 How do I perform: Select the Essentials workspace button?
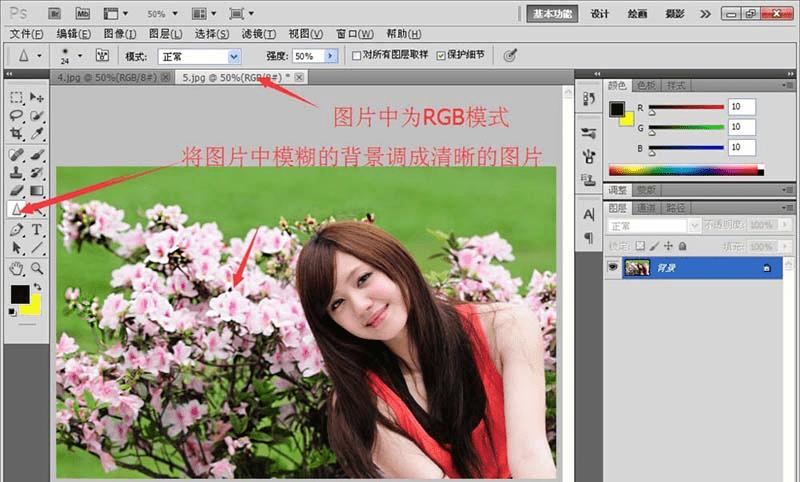click(553, 14)
